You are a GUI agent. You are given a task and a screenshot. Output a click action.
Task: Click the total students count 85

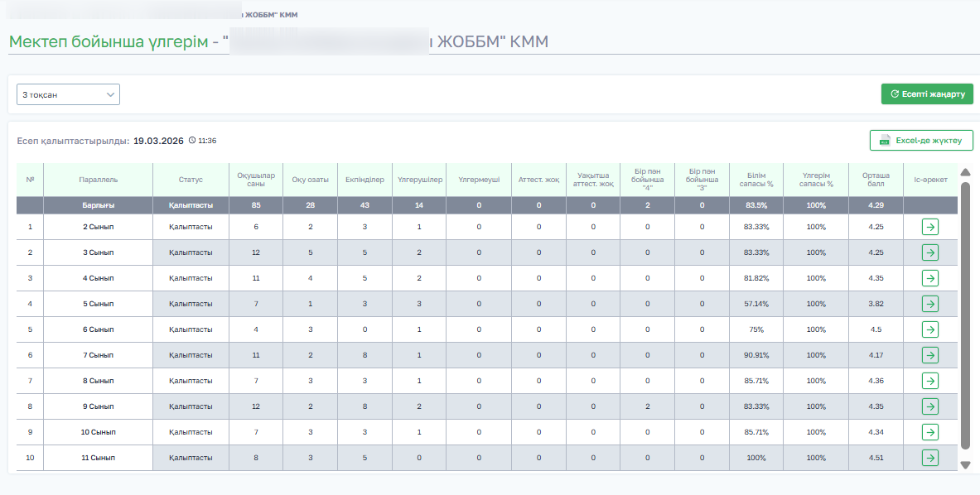click(x=256, y=205)
